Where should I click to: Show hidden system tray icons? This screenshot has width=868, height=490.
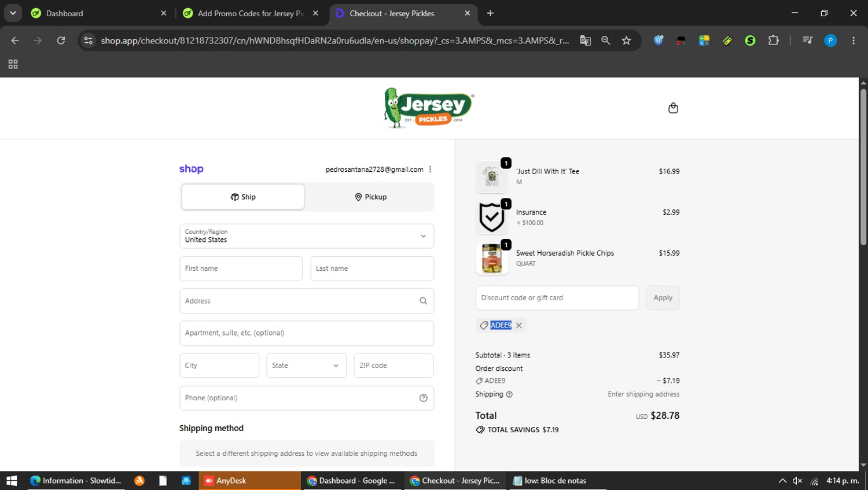782,481
